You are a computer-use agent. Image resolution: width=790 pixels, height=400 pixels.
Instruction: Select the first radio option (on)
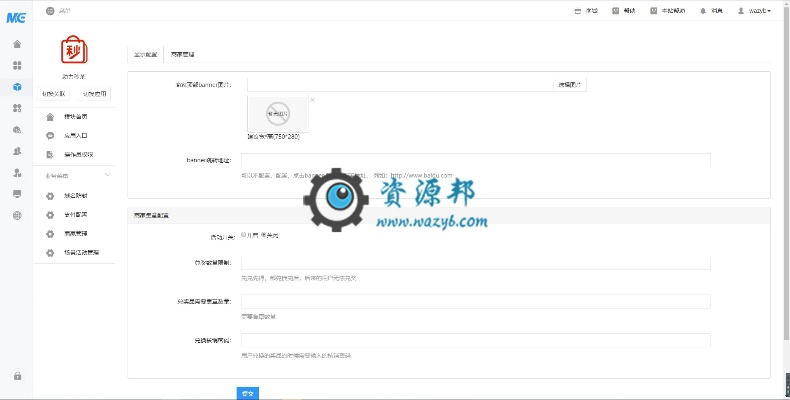pyautogui.click(x=243, y=235)
